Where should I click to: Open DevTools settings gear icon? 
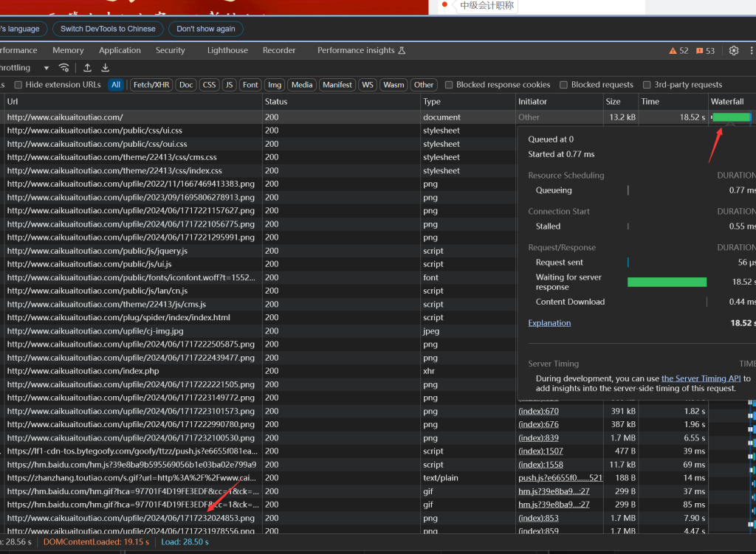(733, 51)
